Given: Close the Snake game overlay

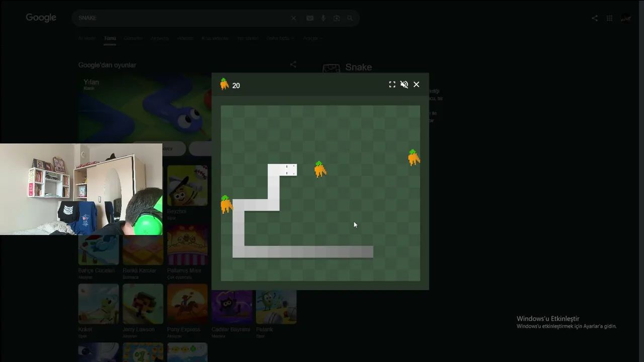Looking at the screenshot, I should tap(416, 84).
